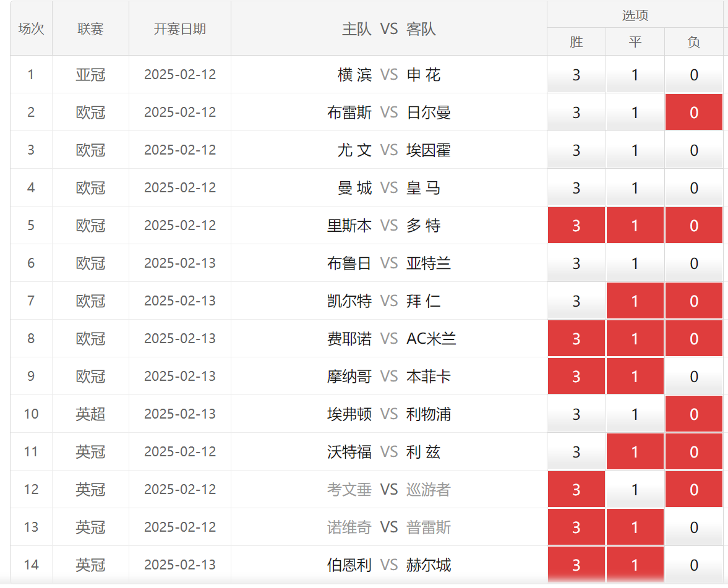Deselect 负 (0) for 布雷斯 VS 日尔曼
The height and width of the screenshot is (588, 728).
(693, 113)
